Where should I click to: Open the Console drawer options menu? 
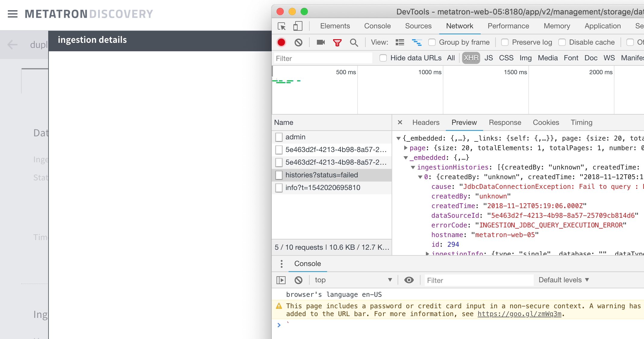point(282,264)
